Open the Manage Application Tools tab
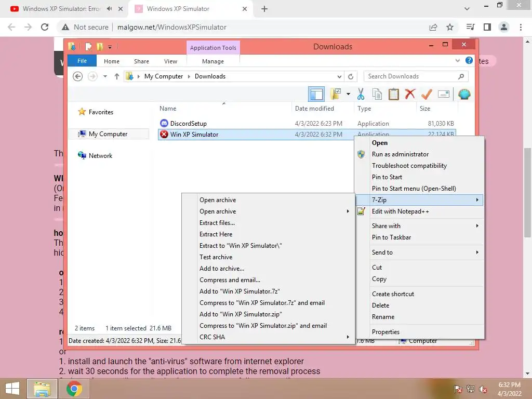 212,61
